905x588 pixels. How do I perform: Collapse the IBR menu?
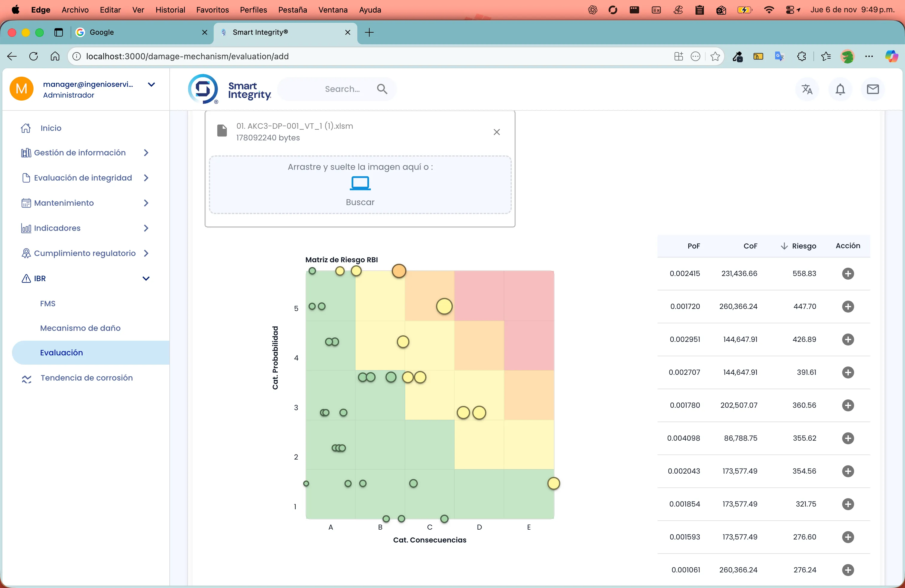click(146, 278)
